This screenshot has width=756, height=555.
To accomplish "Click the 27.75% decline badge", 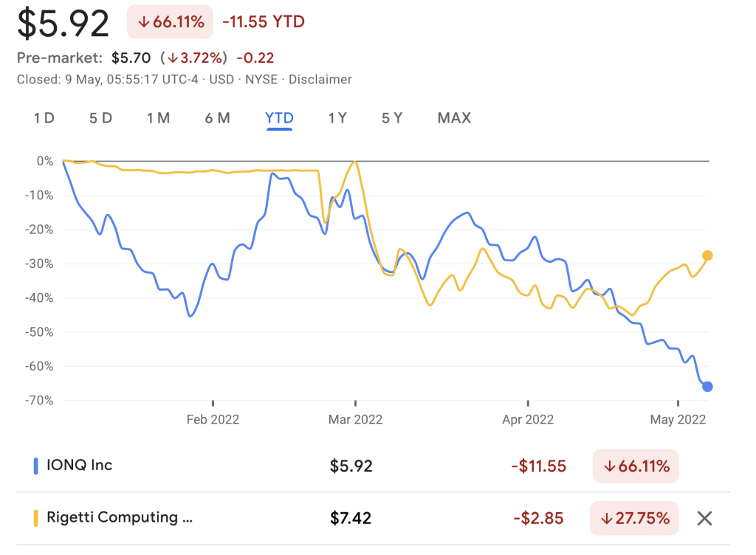I will 633,517.
